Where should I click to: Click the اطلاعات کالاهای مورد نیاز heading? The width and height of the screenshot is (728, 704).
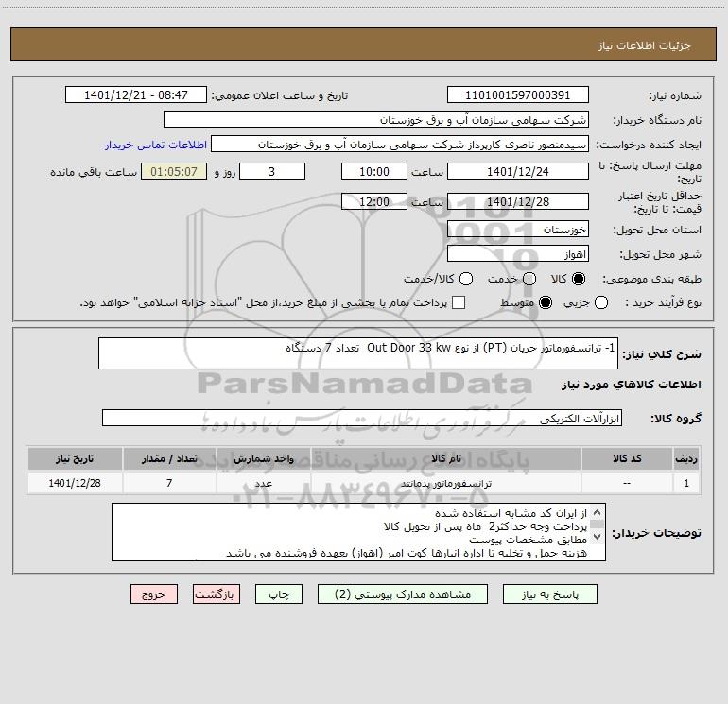(631, 385)
